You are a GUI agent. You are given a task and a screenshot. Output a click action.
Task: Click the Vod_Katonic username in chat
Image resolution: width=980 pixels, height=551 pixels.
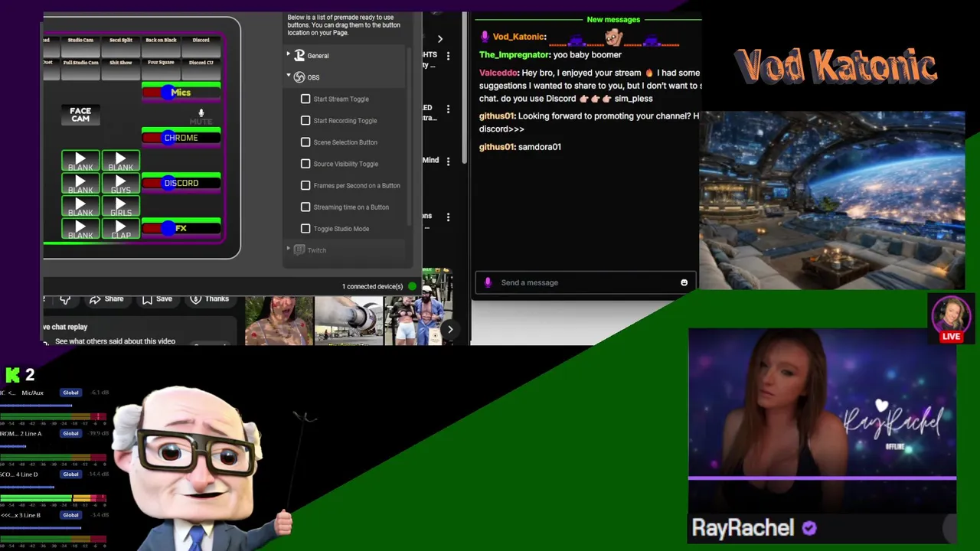(519, 37)
